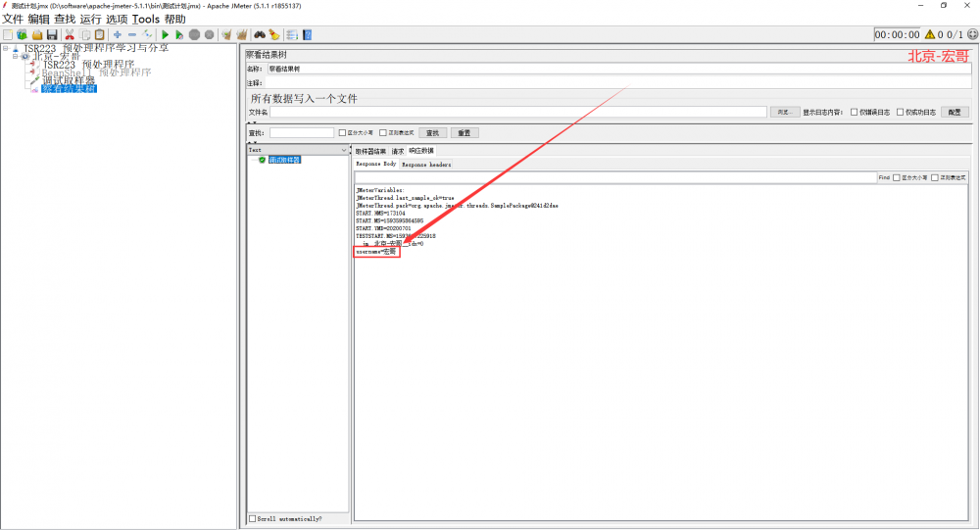This screenshot has width=980, height=530.
Task: Enable 正则表达式 checkbox beside 查找 field
Action: (383, 133)
